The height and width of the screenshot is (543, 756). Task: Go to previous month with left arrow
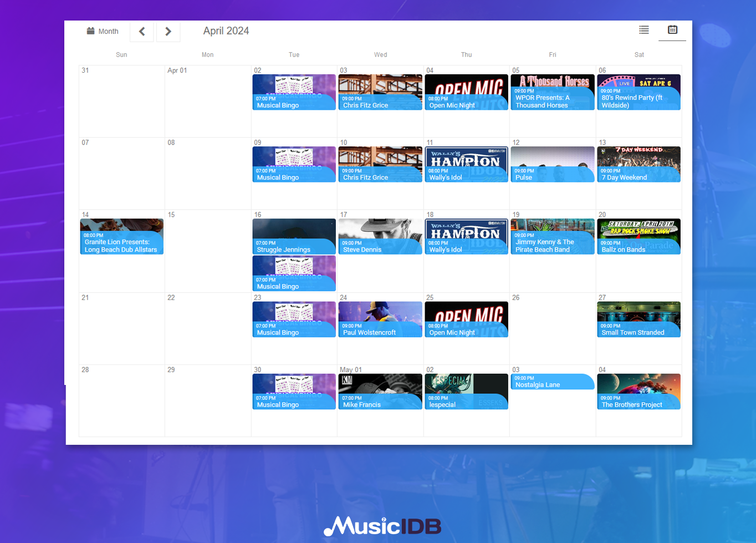click(x=142, y=32)
